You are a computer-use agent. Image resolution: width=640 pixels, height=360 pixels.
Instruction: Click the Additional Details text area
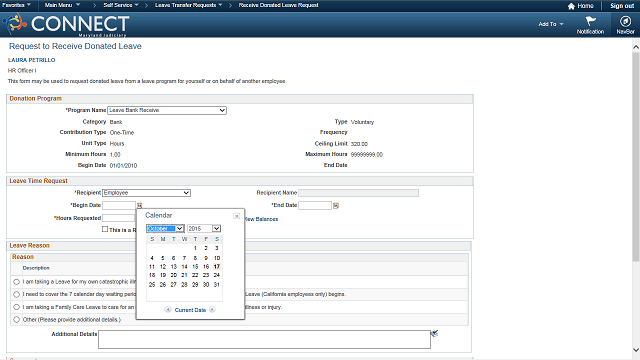coord(264,339)
